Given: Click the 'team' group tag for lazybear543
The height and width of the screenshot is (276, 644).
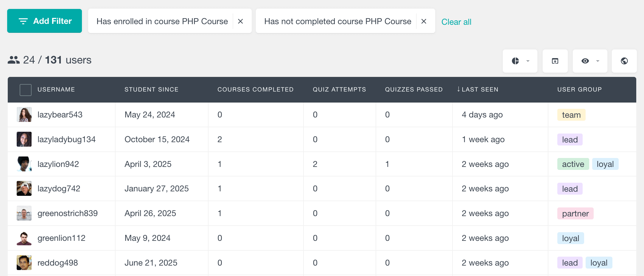Looking at the screenshot, I should [x=571, y=114].
